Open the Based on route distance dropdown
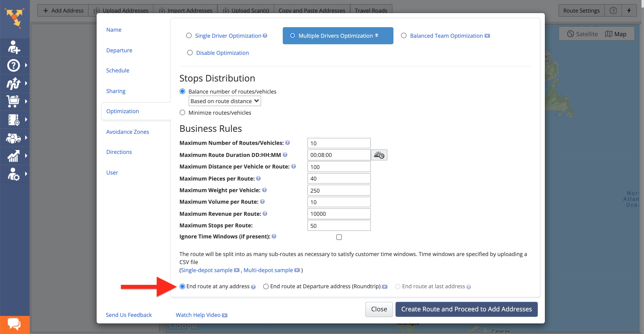644x334 pixels. tap(224, 101)
